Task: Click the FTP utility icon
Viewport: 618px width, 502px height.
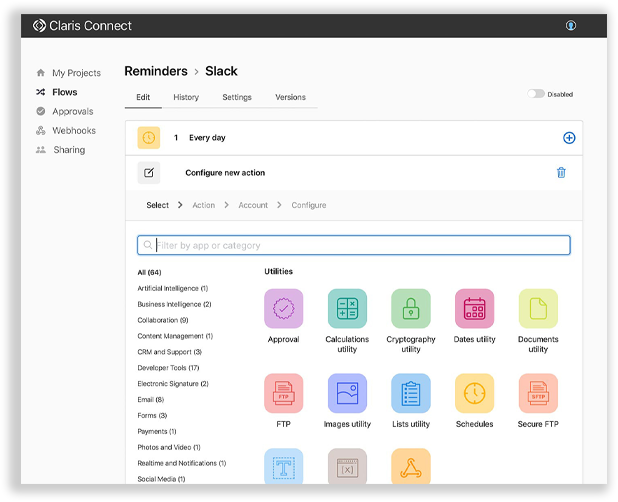Action: tap(283, 394)
